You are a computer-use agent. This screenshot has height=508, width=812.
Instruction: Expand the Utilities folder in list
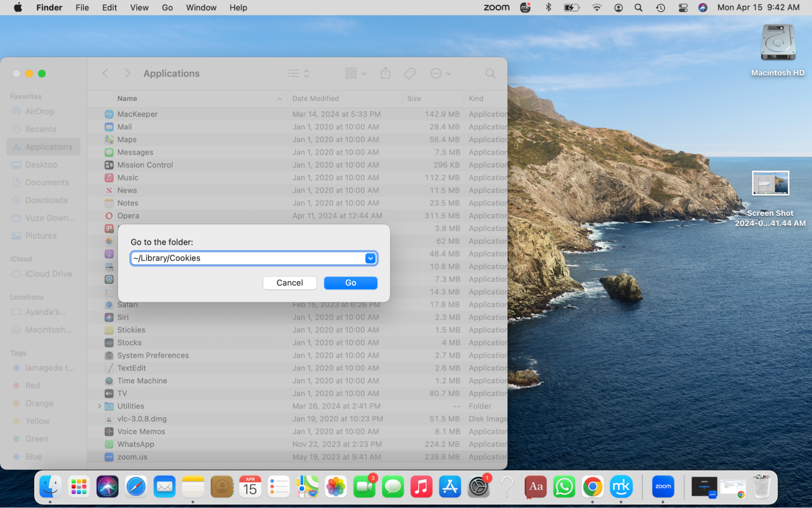click(x=100, y=406)
